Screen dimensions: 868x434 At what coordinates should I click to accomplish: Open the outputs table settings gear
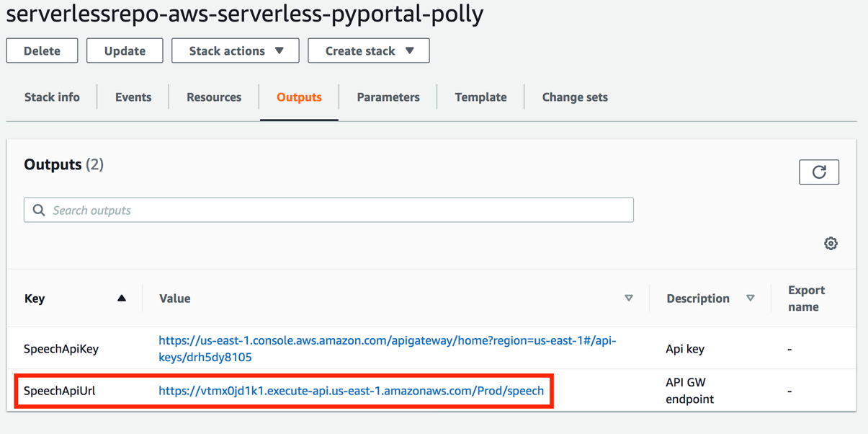pyautogui.click(x=831, y=244)
